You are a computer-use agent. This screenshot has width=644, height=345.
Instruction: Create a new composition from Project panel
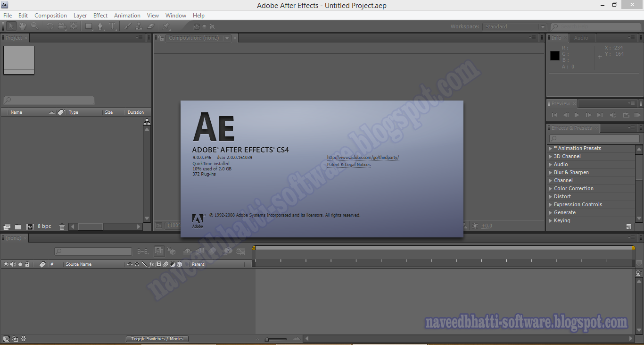(30, 227)
